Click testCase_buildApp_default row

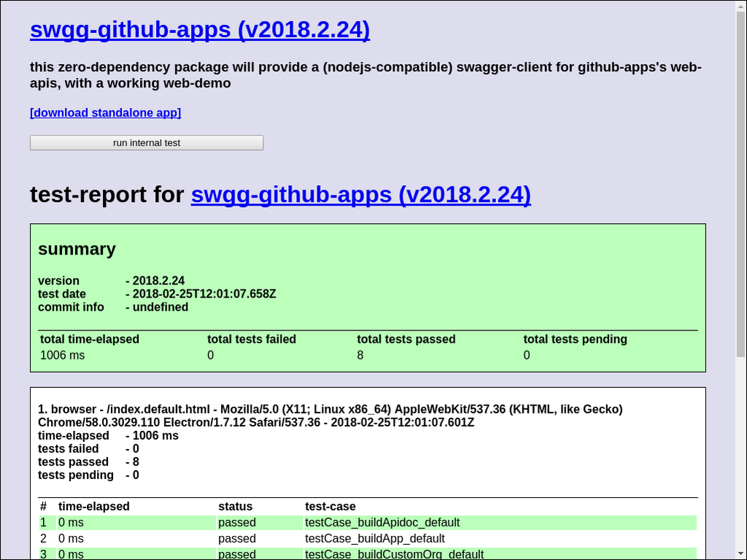coord(368,539)
